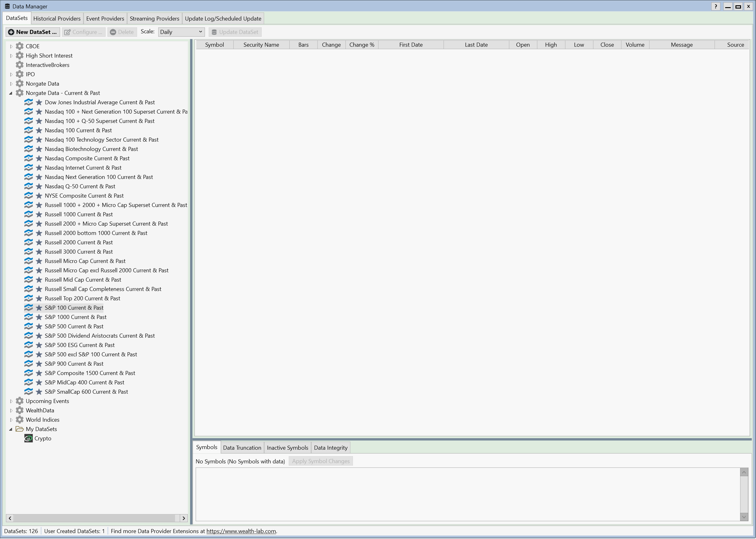
Task: Click the star icon beside Russell 3000 Current & Past
Action: click(39, 251)
